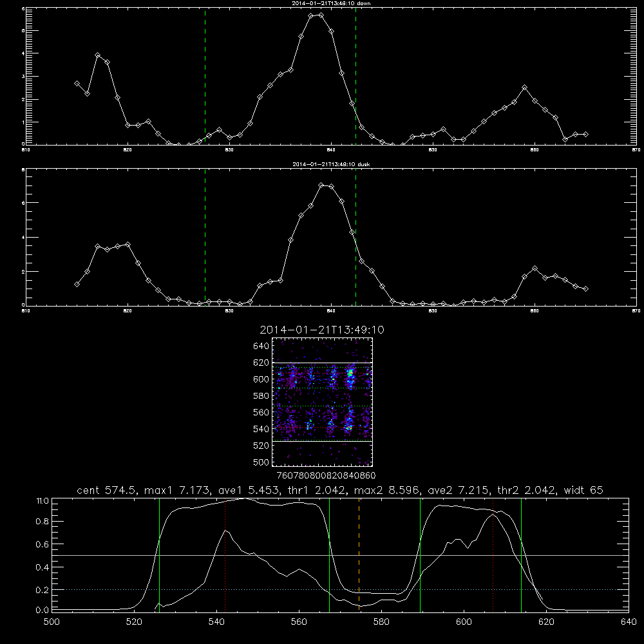Click the green vertical line near 567 in bottom plot
The height and width of the screenshot is (644, 644).
pos(329,555)
